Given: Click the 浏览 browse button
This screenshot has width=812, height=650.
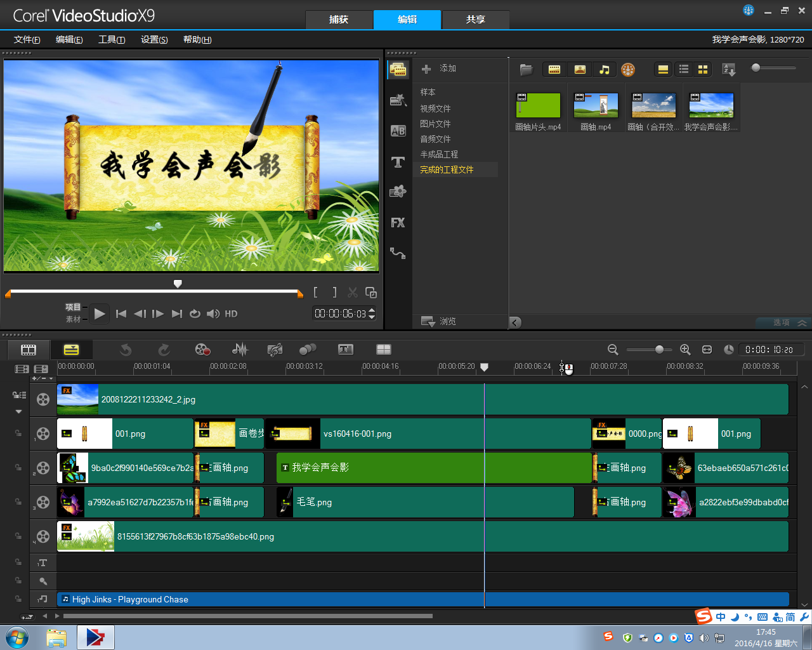Looking at the screenshot, I should coord(439,321).
